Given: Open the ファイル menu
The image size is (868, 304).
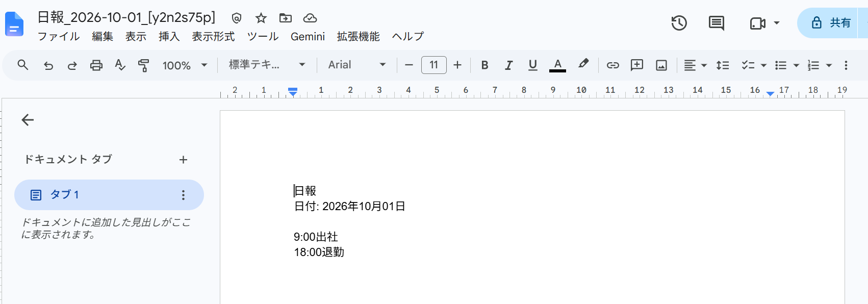Looking at the screenshot, I should pos(59,37).
